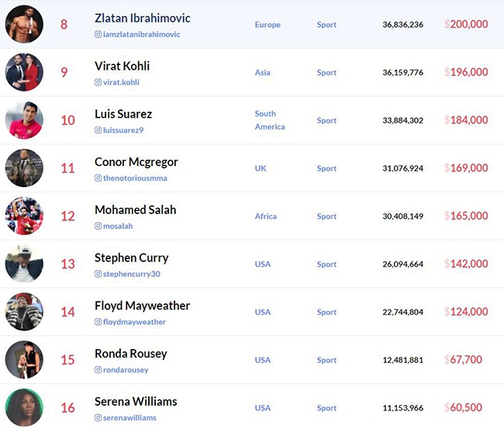Click the Instagram icon next to virat.kohli

(x=98, y=82)
